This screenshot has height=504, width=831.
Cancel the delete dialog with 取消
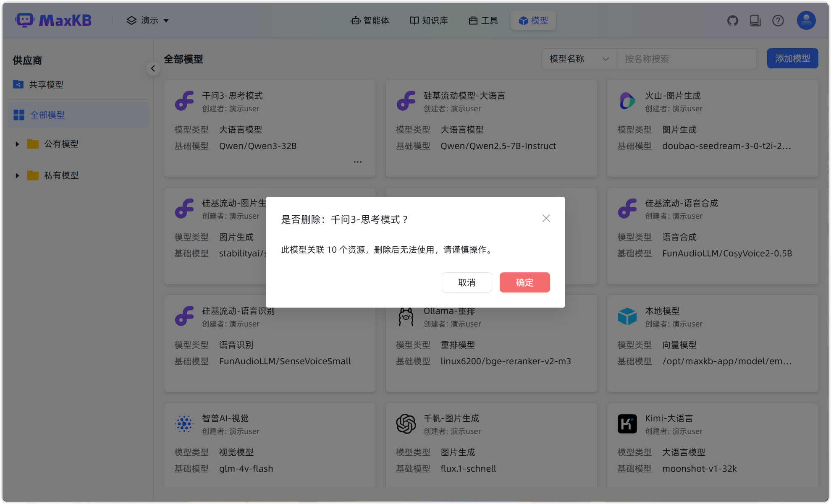click(467, 282)
